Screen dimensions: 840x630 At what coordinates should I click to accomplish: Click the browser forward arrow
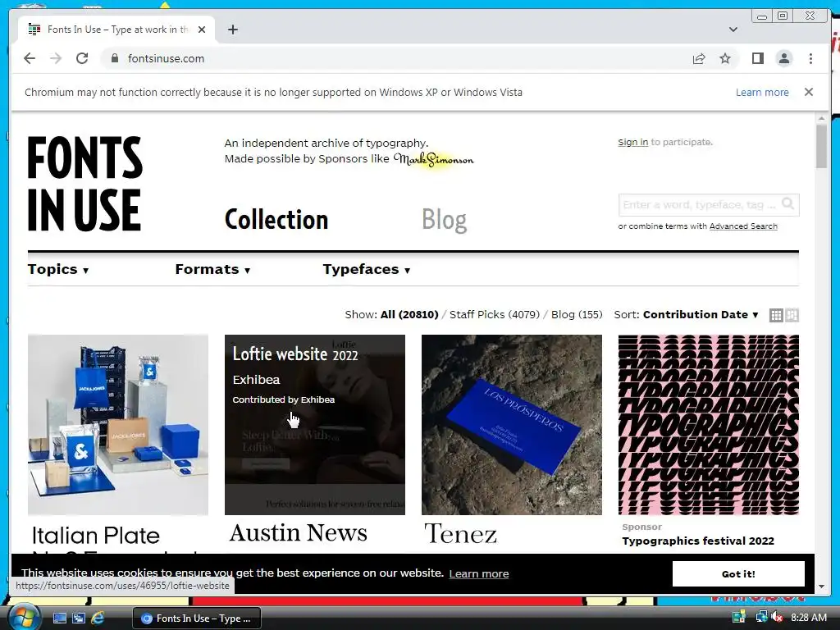[x=56, y=58]
